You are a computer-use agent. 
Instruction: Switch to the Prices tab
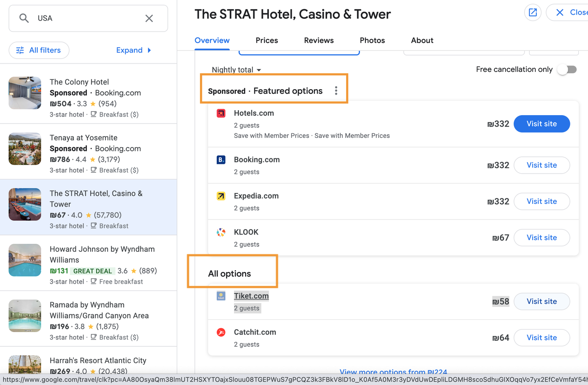coord(267,40)
